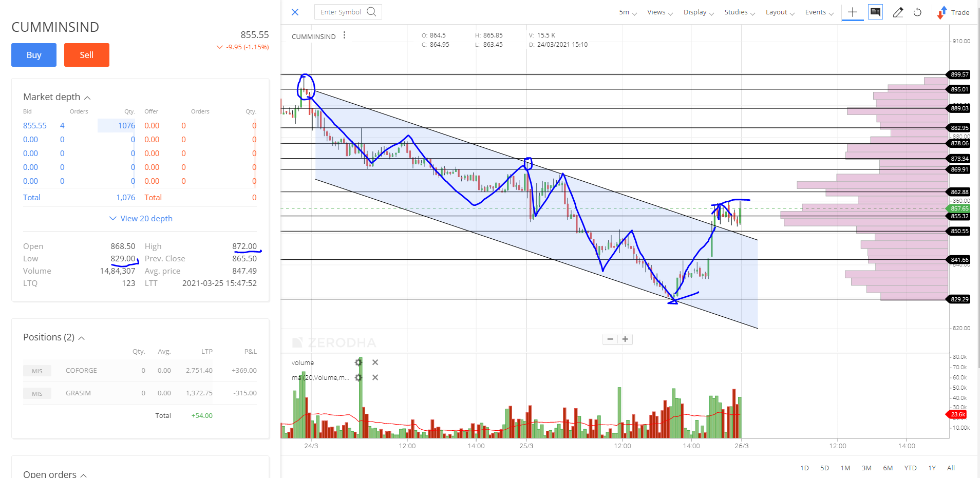The width and height of the screenshot is (980, 478).
Task: Click the green 857.65 current price label
Action: (958, 208)
